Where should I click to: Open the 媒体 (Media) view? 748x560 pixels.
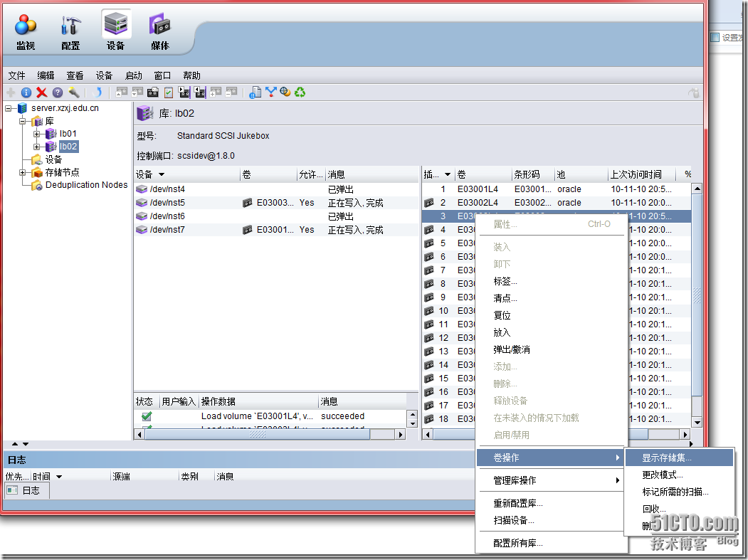(160, 32)
